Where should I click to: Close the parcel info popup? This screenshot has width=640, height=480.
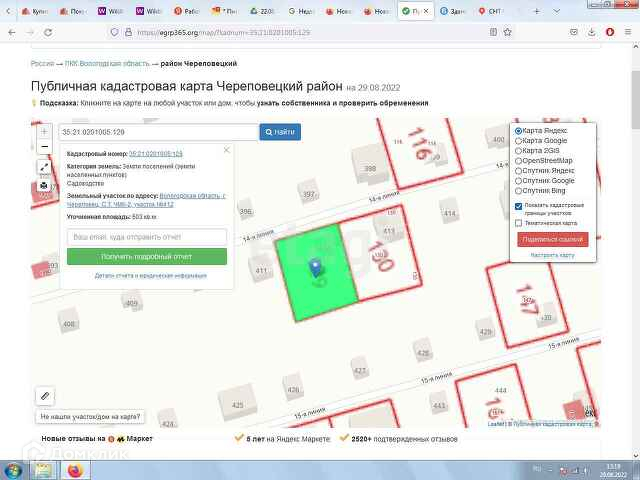coord(227,150)
